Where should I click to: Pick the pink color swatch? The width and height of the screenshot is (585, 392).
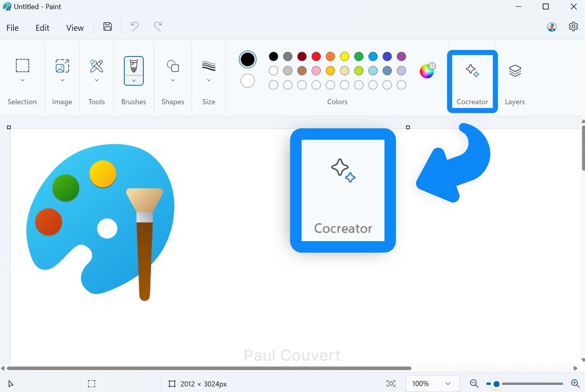[x=316, y=71]
